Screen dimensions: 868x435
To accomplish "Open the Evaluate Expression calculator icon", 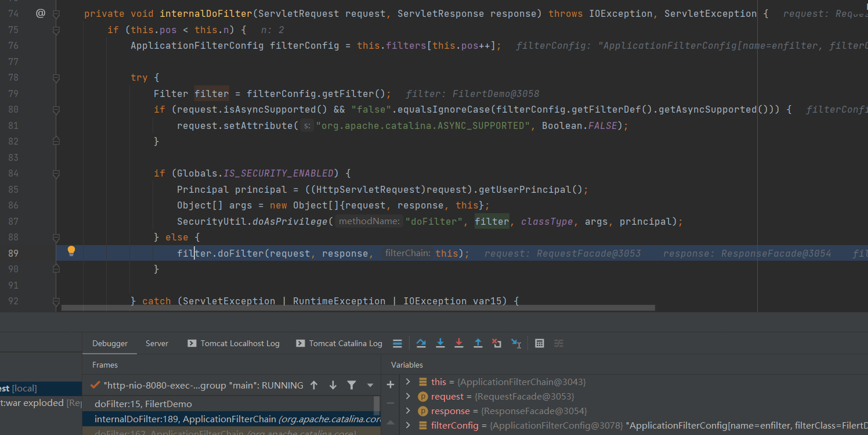I will [540, 343].
